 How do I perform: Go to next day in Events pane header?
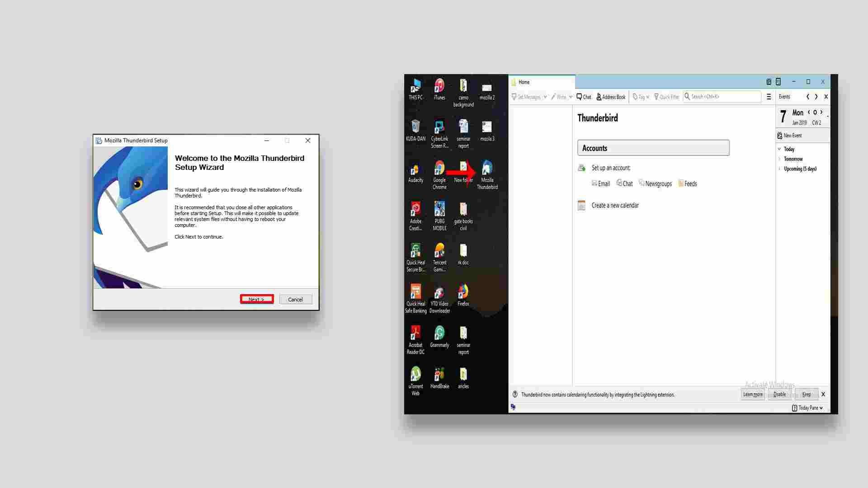pyautogui.click(x=816, y=97)
